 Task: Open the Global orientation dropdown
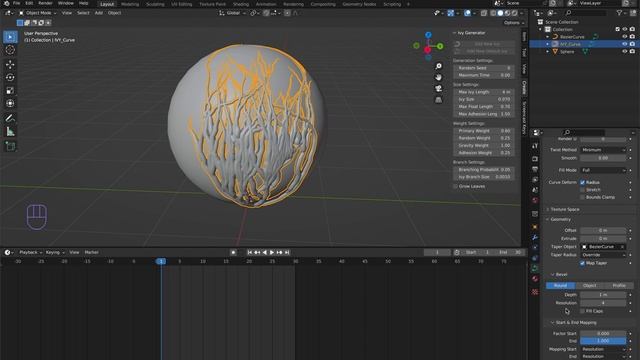[232, 13]
